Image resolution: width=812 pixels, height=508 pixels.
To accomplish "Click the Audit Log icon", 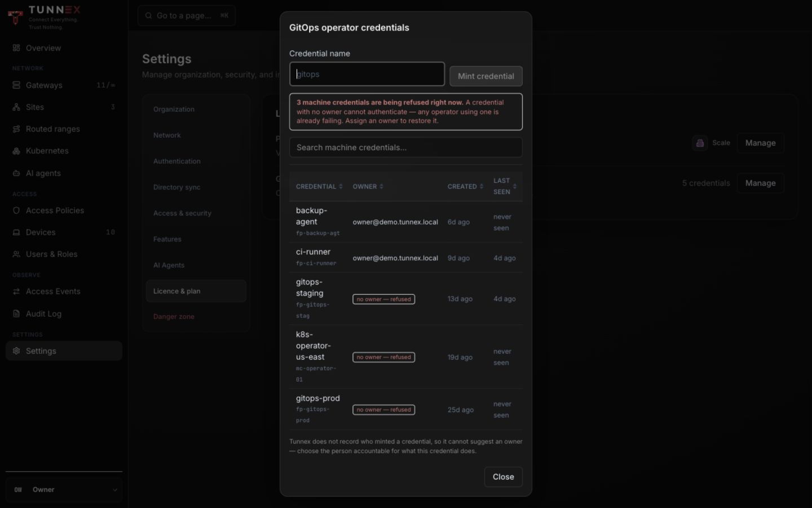I will pyautogui.click(x=16, y=314).
